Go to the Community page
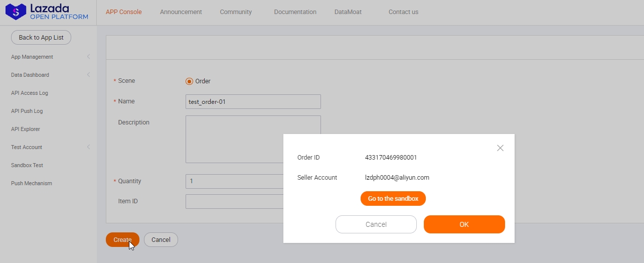Screen dimensions: 644x263 236,12
